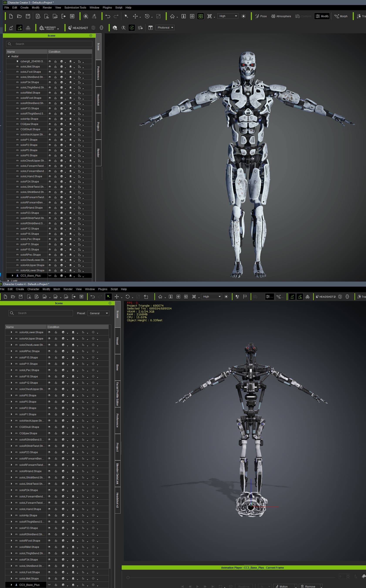366x588 pixels.
Task: Choose the Rotate tool in Character Creator 4
Action: pos(128,297)
